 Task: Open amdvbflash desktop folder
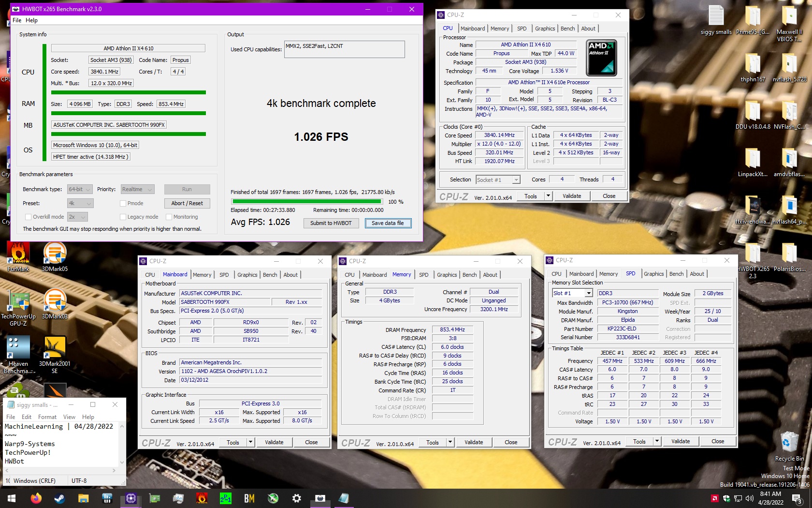789,163
